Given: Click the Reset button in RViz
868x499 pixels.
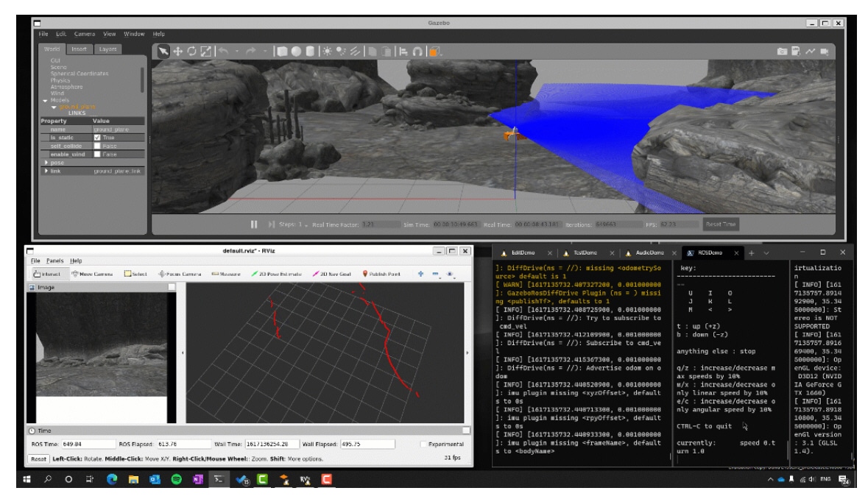Looking at the screenshot, I should pos(38,459).
